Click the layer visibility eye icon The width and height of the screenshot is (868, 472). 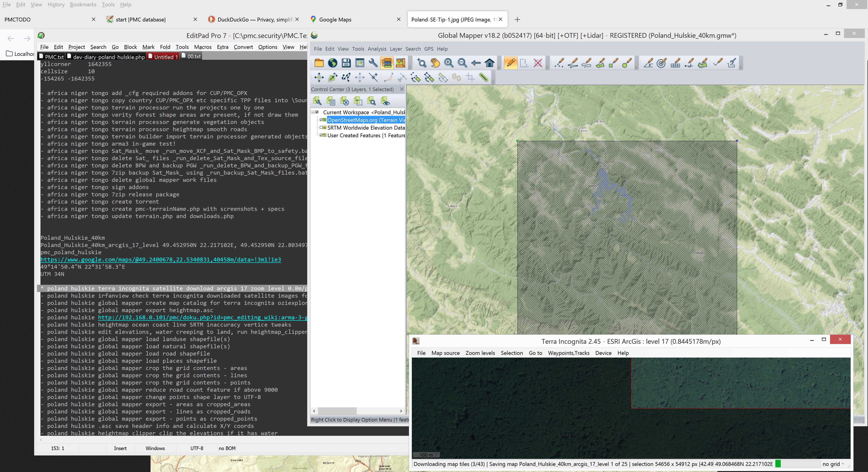[x=385, y=101]
